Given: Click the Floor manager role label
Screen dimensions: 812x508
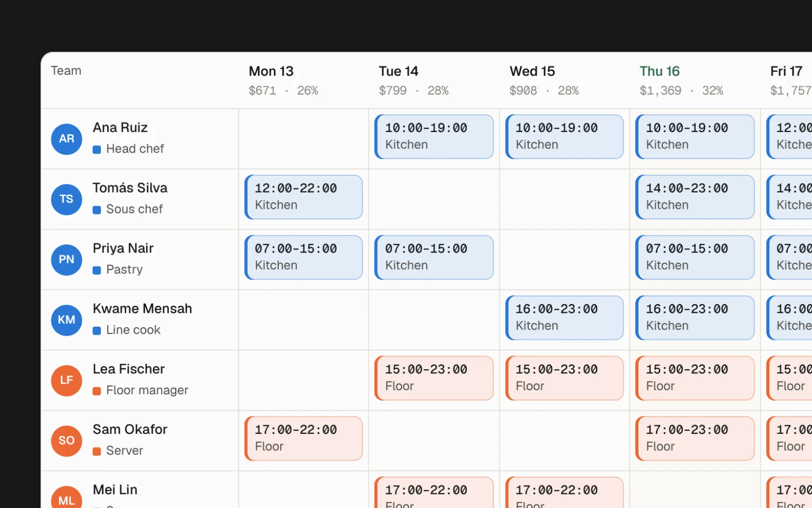Looking at the screenshot, I should click(147, 391).
